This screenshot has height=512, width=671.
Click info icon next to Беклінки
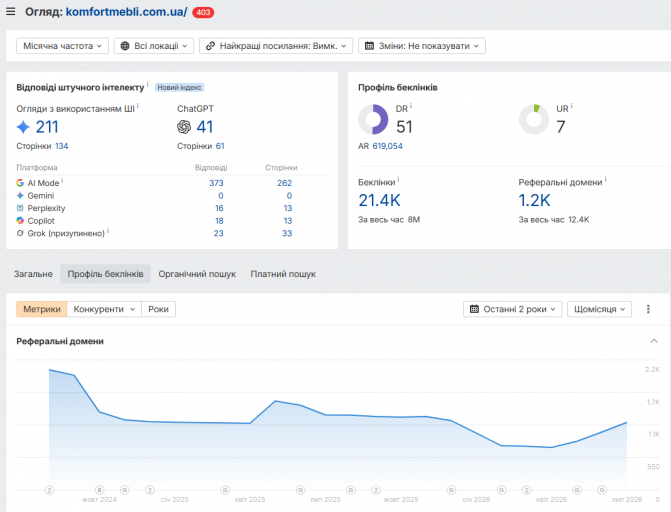coord(398,179)
